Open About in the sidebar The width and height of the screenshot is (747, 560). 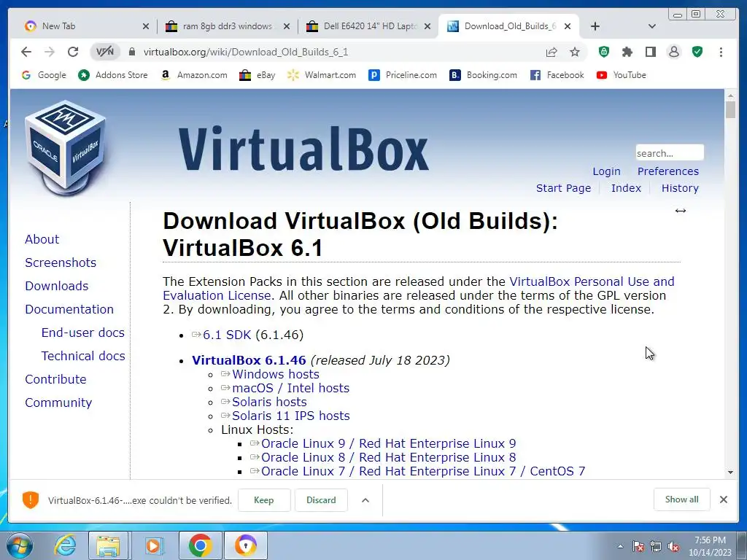pos(42,239)
